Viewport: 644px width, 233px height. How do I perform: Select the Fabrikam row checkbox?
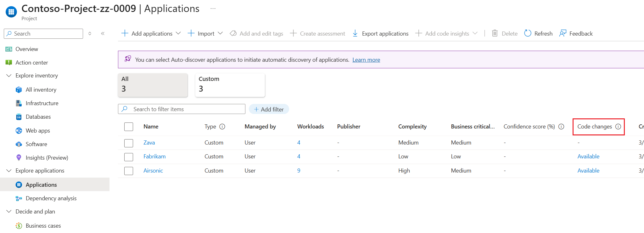click(x=129, y=157)
